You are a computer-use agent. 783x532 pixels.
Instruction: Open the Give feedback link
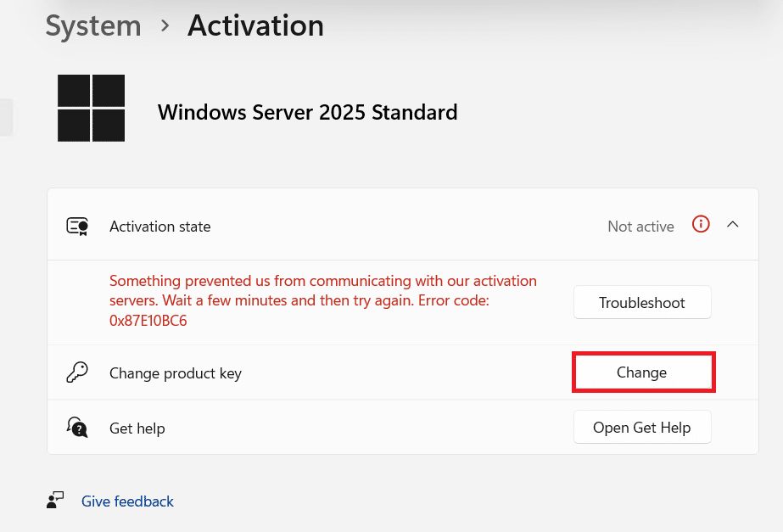coord(127,501)
